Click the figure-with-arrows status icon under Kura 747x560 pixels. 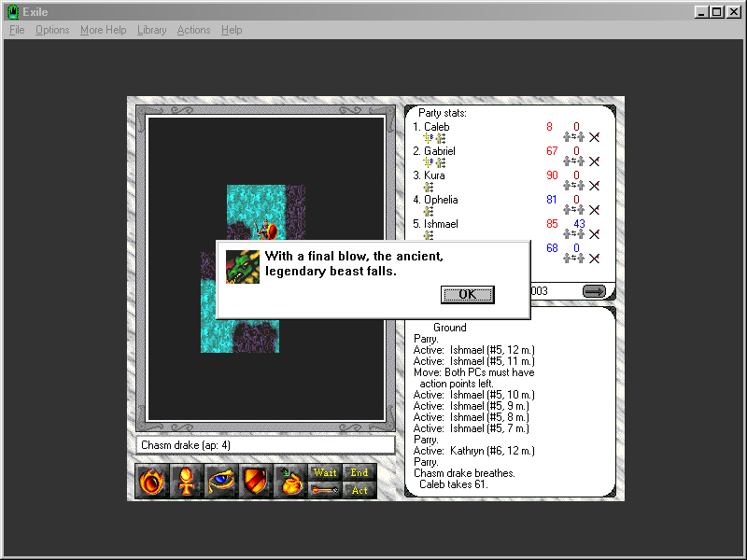[429, 187]
